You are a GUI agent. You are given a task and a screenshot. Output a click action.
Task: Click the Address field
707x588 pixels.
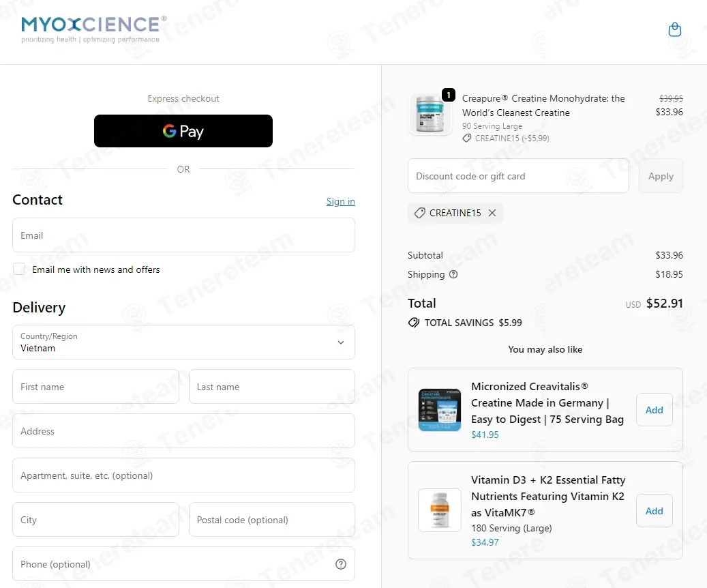tap(183, 431)
